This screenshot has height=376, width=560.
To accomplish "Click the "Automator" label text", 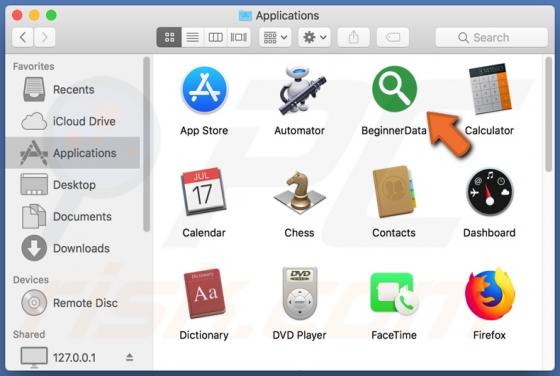I will coord(299,131).
